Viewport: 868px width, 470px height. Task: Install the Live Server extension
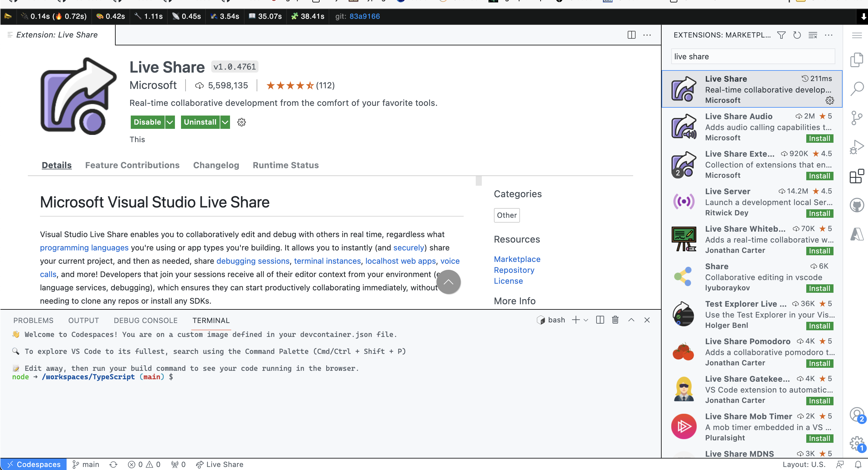point(819,214)
